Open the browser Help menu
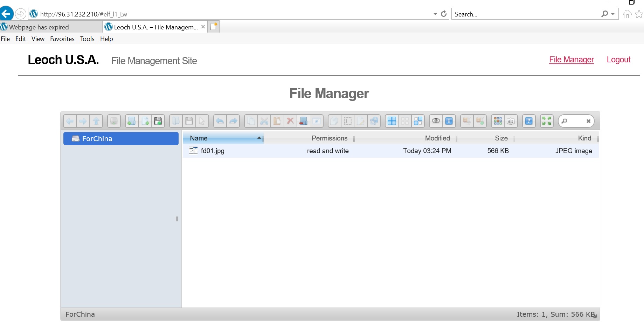The height and width of the screenshot is (330, 644). pyautogui.click(x=106, y=39)
